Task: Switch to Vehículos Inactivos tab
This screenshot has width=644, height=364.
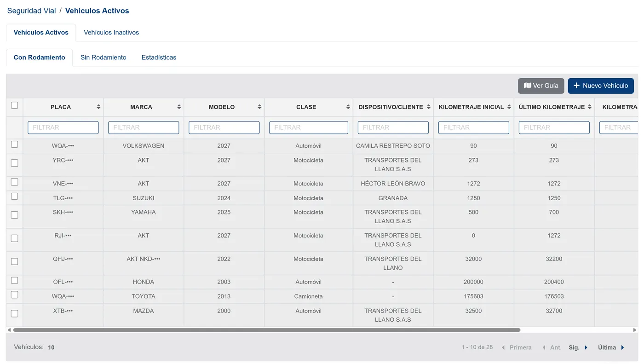Action: [111, 33]
